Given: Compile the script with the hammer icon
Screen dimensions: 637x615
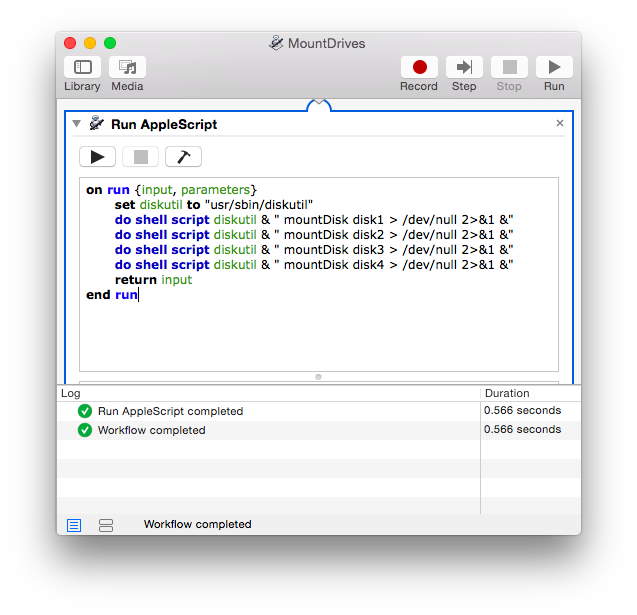Looking at the screenshot, I should tap(183, 157).
